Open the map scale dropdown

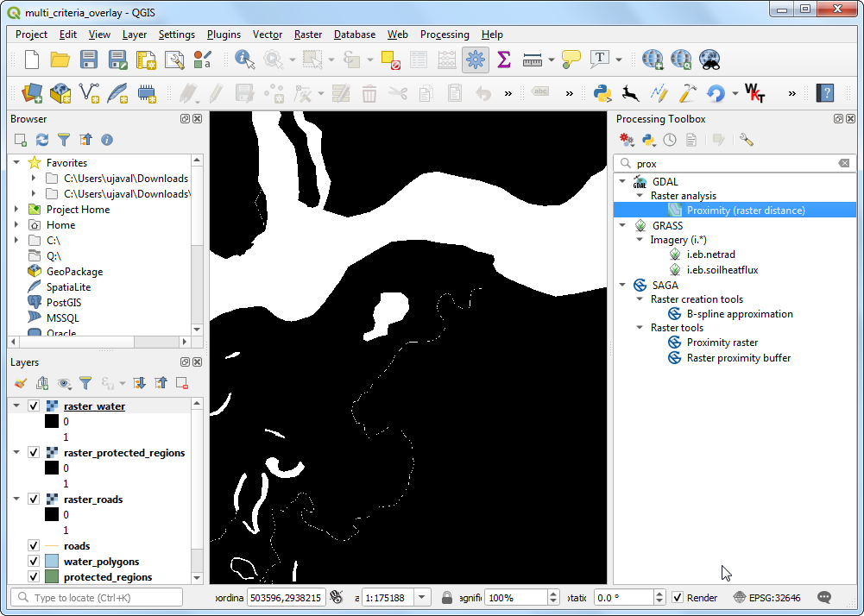422,597
